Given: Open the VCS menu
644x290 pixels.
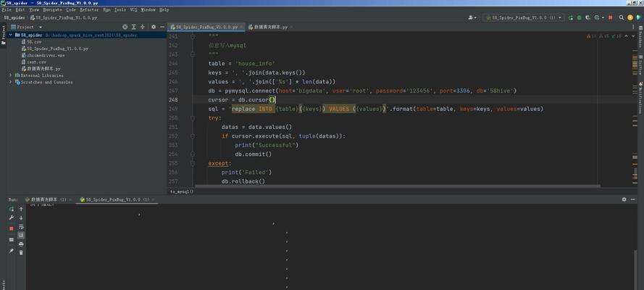Looking at the screenshot, I should pos(134,9).
